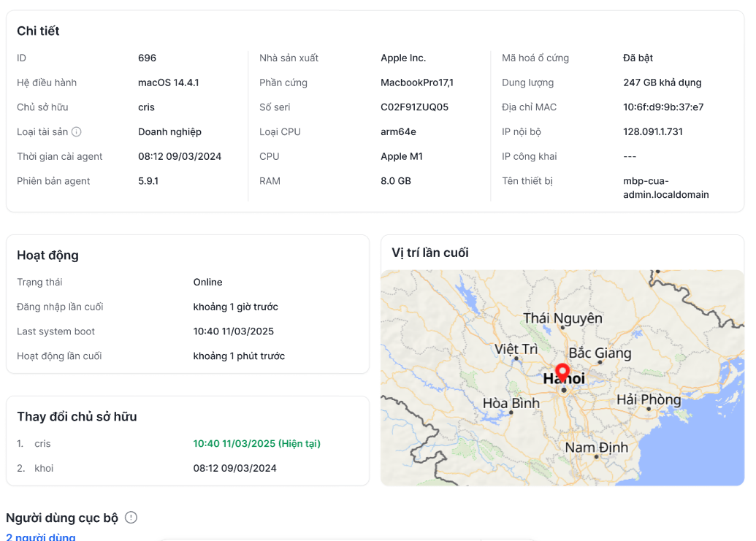Click the 'Bắc Giang' label on the map

point(600,353)
